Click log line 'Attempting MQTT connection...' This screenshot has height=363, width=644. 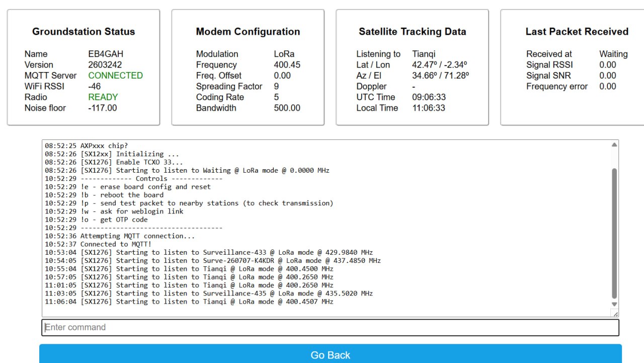(120, 236)
